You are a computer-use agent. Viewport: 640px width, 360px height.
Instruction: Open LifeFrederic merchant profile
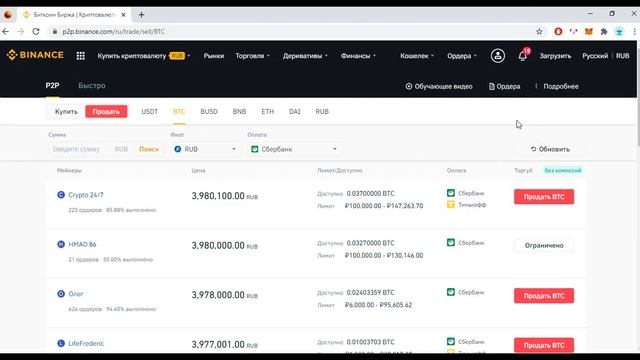(86, 343)
